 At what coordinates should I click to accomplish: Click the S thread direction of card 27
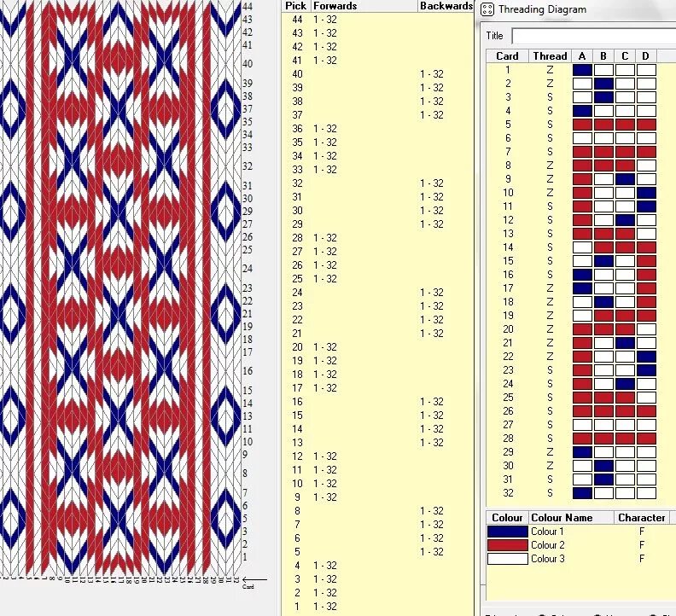550,425
